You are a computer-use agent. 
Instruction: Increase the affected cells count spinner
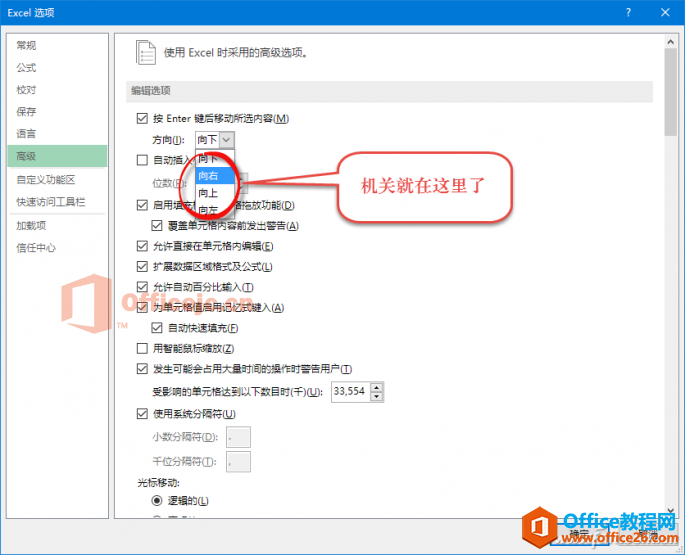coord(377,387)
